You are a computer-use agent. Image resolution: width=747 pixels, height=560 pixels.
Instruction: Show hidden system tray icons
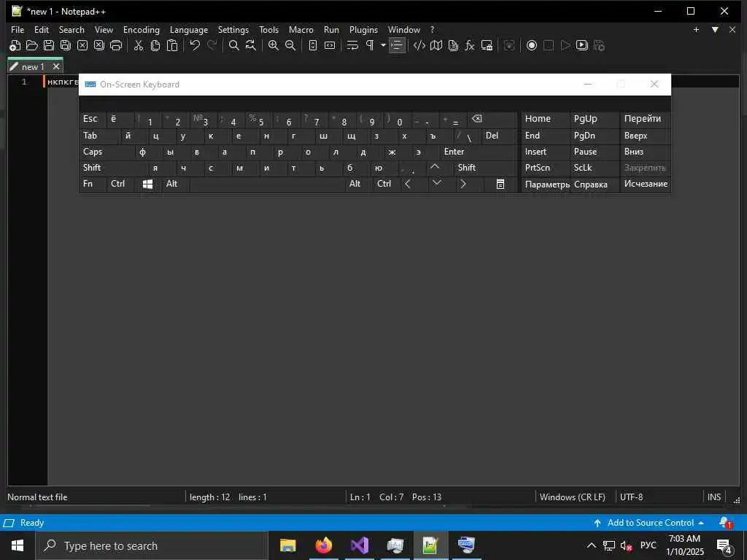coord(591,545)
